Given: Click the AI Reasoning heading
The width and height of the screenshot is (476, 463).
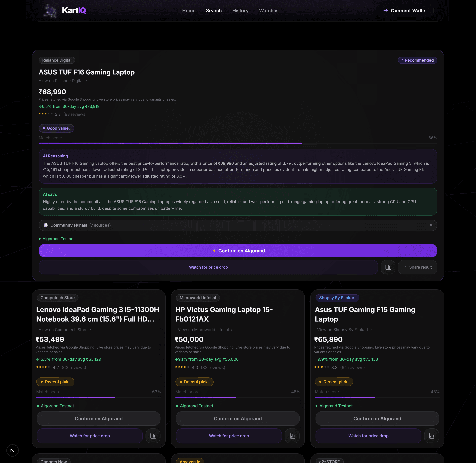Looking at the screenshot, I should click(x=55, y=156).
